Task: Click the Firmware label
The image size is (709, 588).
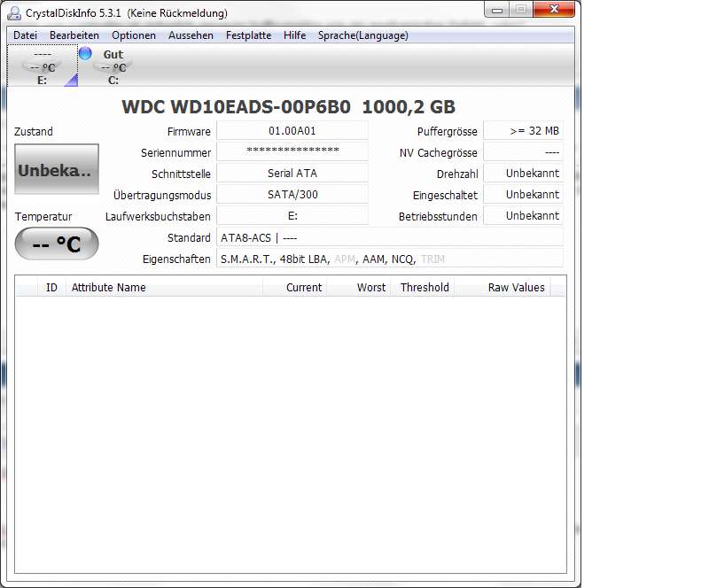Action: [189, 132]
